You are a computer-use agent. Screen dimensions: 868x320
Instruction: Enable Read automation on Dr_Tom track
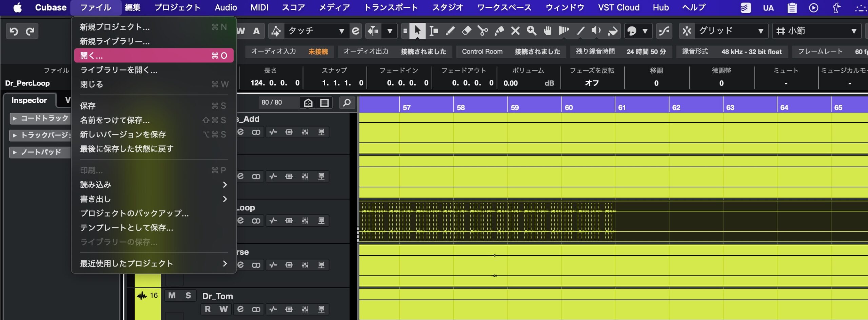[208, 309]
